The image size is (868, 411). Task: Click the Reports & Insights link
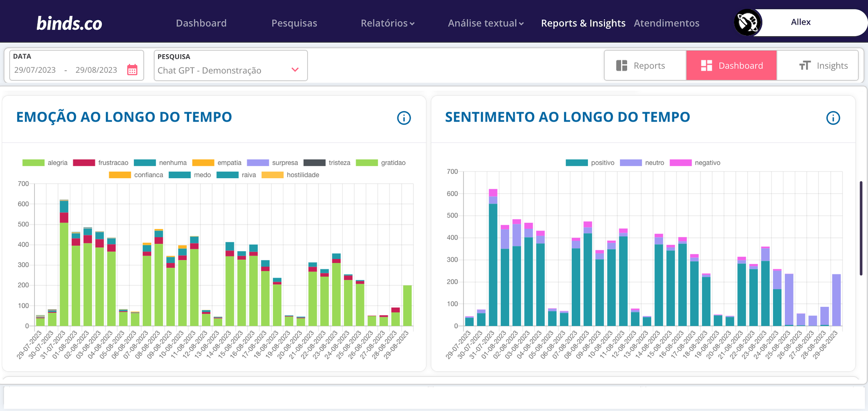[583, 23]
